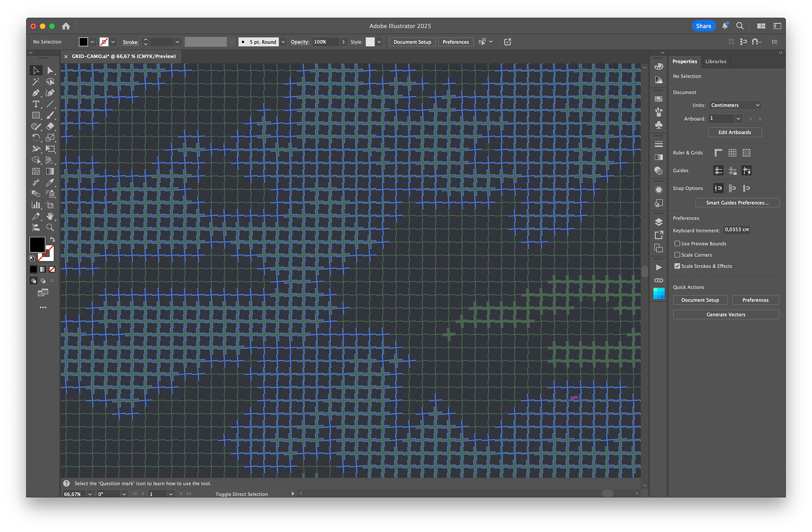Click the Generate Vectors button
This screenshot has height=532, width=812.
(726, 315)
